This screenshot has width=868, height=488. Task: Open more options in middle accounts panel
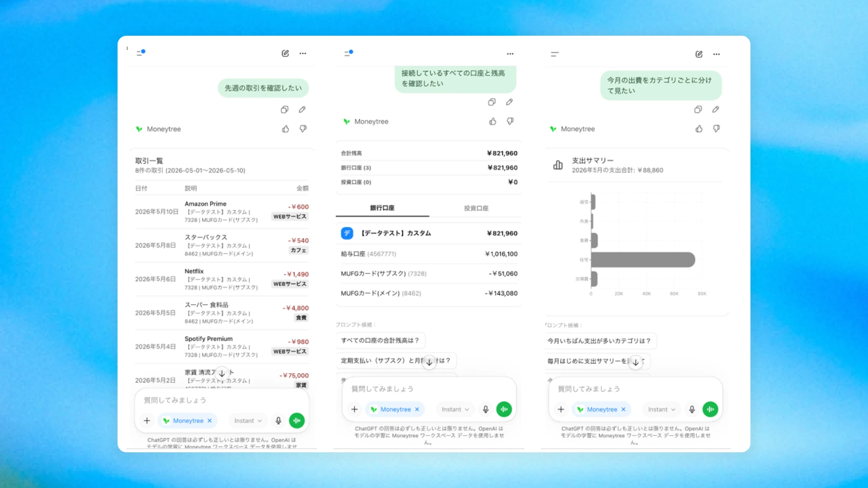click(x=510, y=54)
